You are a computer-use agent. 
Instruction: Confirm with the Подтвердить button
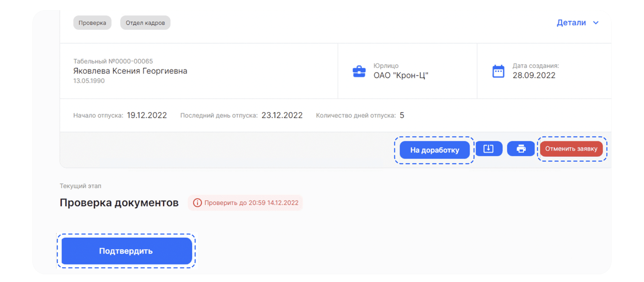tap(127, 251)
